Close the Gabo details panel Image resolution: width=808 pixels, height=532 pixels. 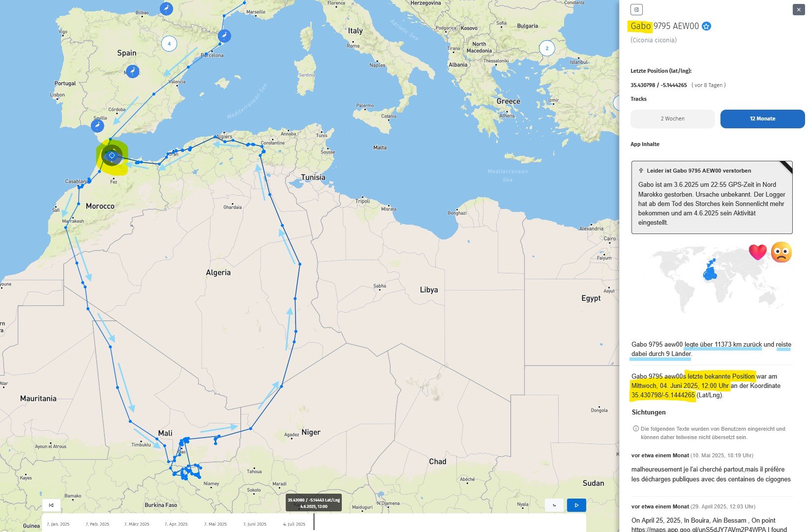coord(798,10)
